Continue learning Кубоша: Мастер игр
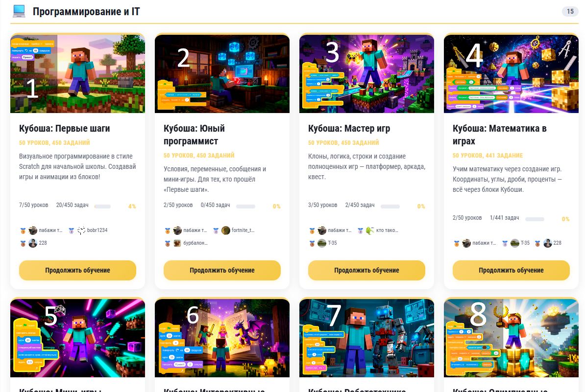The image size is (585, 392). tap(366, 270)
